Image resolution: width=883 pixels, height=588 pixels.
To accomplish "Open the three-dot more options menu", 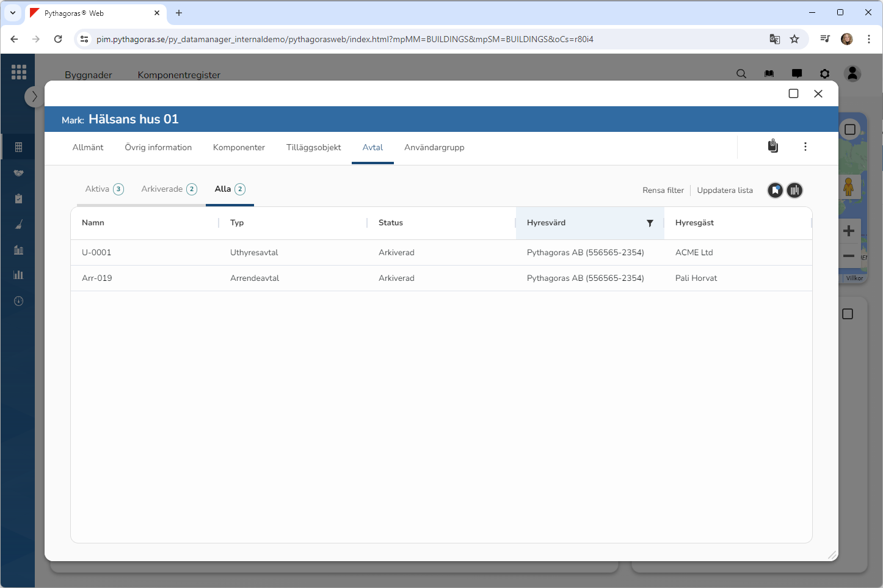I will pyautogui.click(x=805, y=147).
